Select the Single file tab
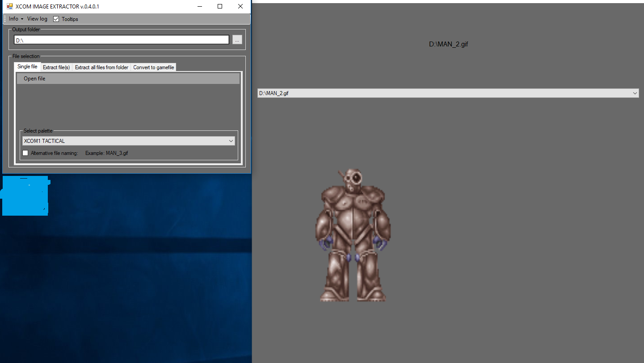The width and height of the screenshot is (644, 363). 27,67
